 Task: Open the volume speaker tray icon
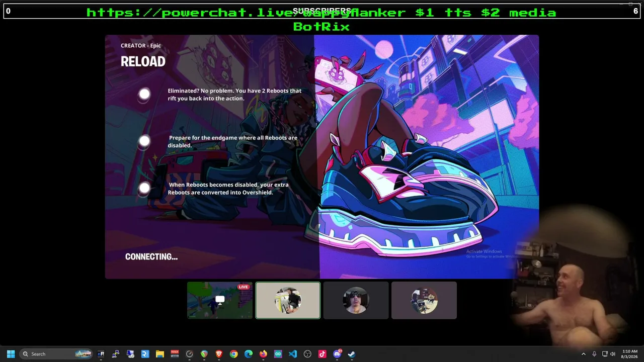pos(613,354)
